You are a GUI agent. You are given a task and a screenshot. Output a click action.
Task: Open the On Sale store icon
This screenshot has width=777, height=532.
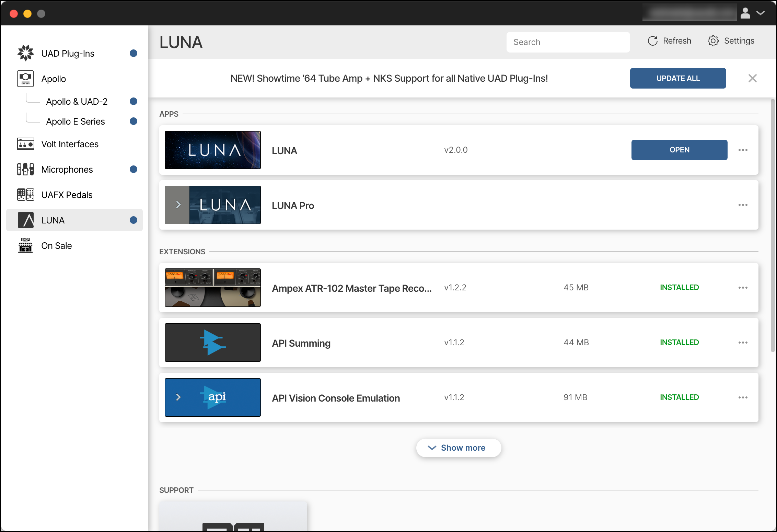coord(25,245)
